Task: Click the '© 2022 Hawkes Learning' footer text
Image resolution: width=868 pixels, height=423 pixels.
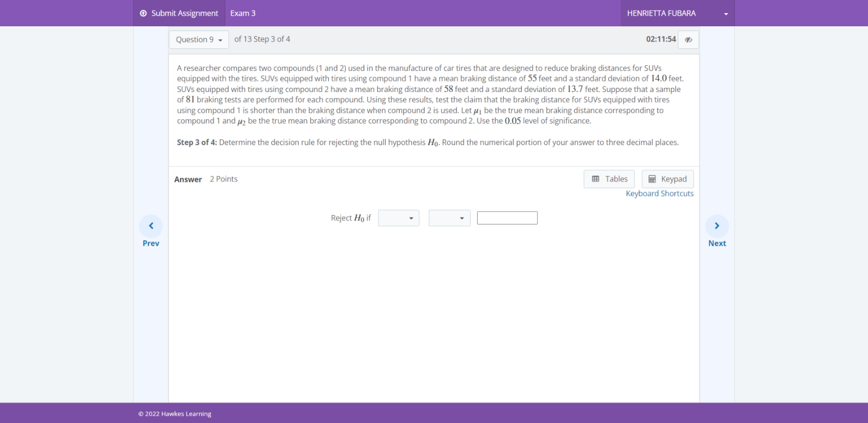Action: click(x=175, y=414)
